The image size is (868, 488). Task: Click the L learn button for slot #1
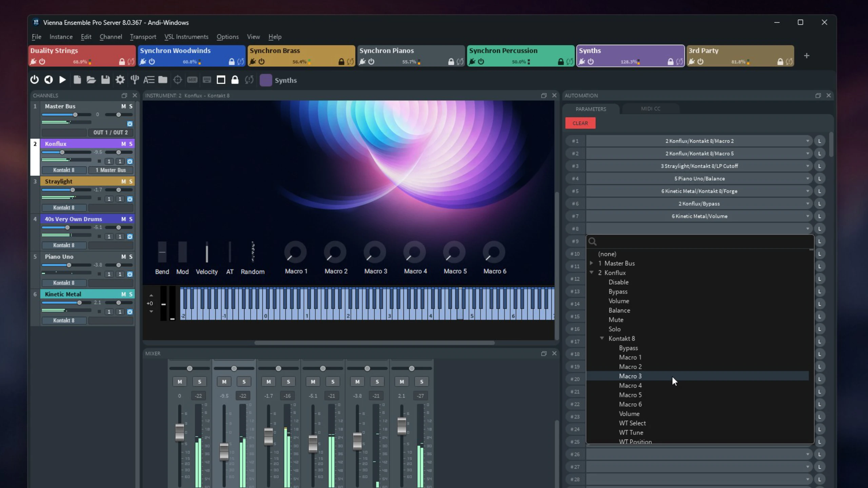[820, 141]
